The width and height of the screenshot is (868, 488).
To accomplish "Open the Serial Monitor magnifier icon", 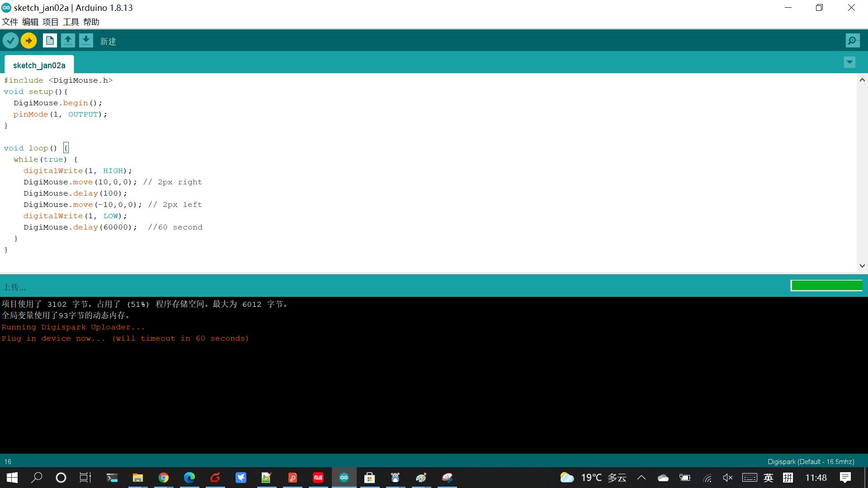I will coord(852,41).
